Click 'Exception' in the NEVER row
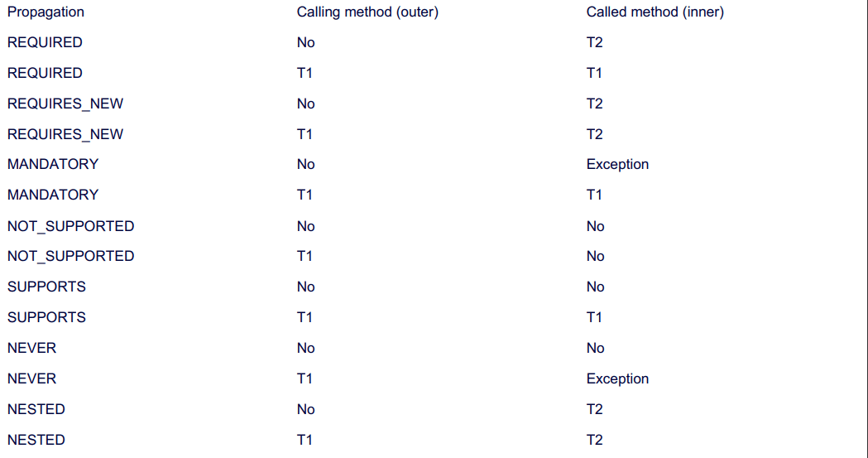 tap(618, 378)
